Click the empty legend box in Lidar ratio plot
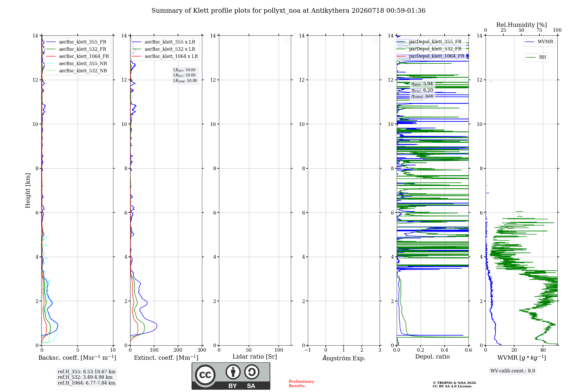Image resolution: width=577 pixels, height=392 pixels. coord(287,40)
